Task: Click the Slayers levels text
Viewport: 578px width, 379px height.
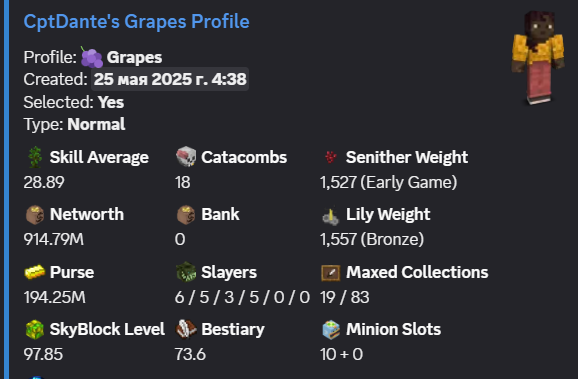Action: pyautogui.click(x=242, y=297)
